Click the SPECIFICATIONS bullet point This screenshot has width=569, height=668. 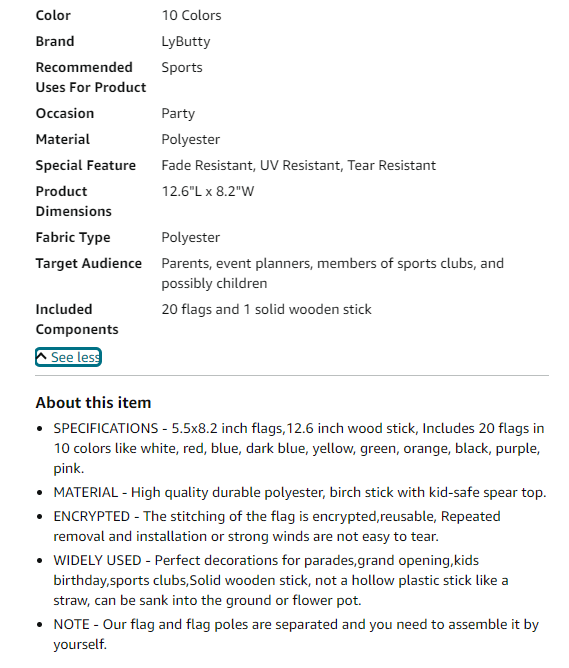[299, 449]
